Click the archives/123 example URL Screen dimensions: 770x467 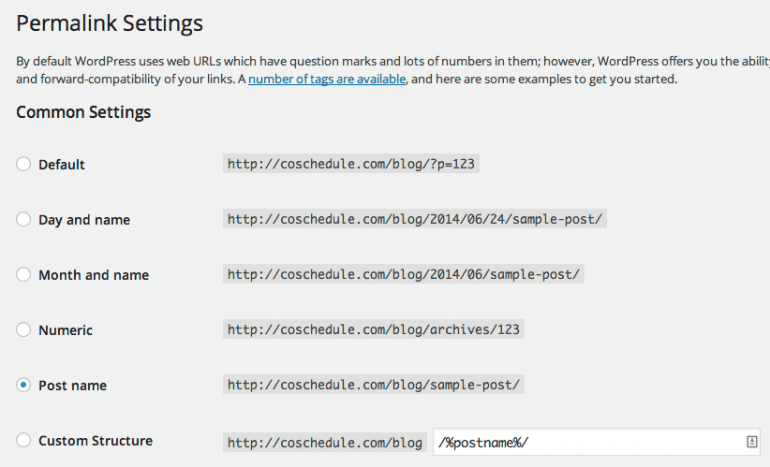pos(374,329)
